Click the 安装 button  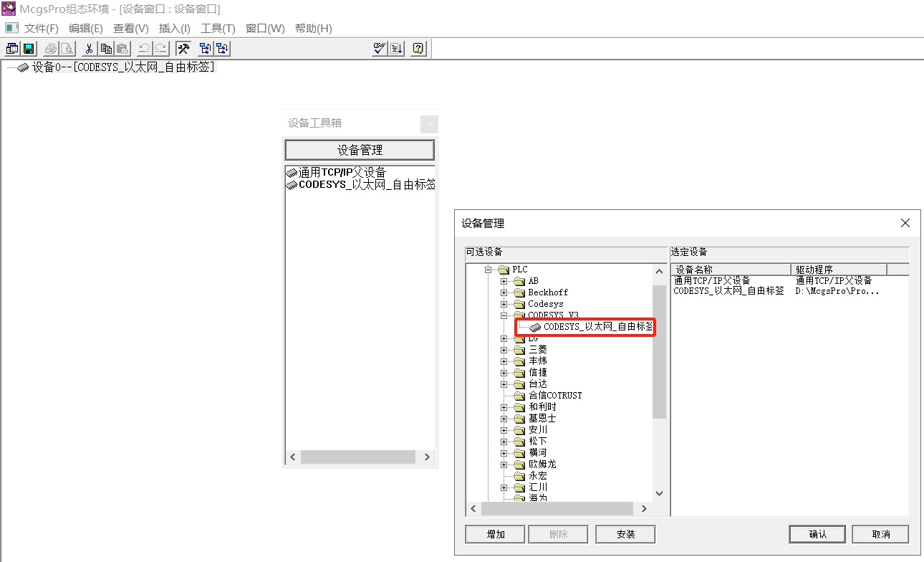tap(625, 534)
